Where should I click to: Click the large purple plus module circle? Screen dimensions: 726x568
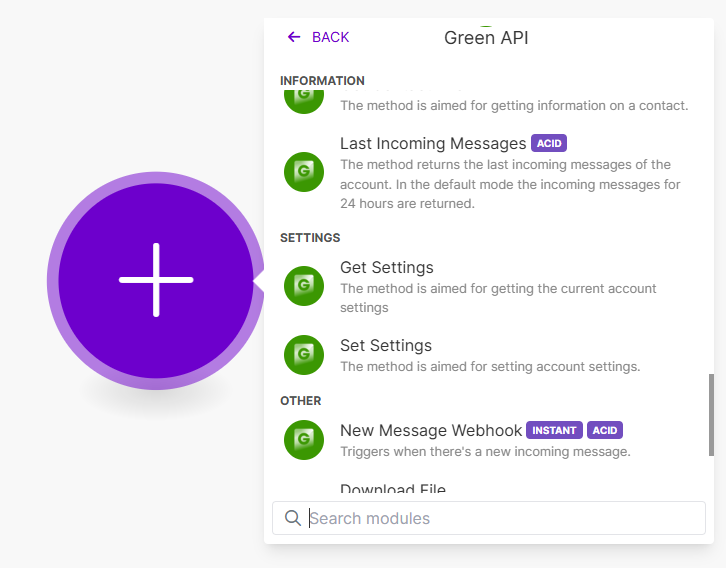tap(156, 281)
